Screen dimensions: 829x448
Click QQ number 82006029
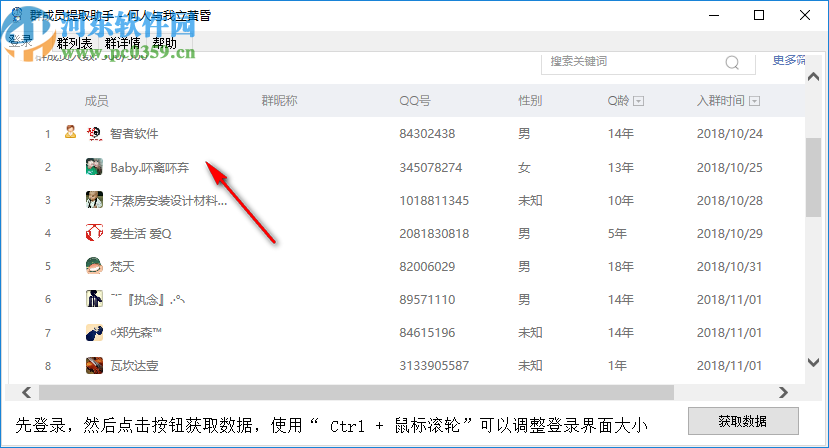(x=427, y=267)
